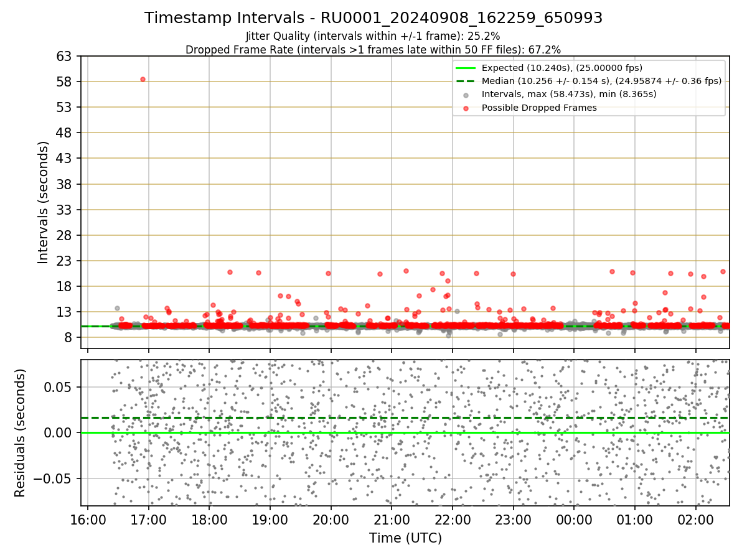Click the 'Expected (10.240s), (25.00000 fps)' legend entry

click(x=562, y=68)
